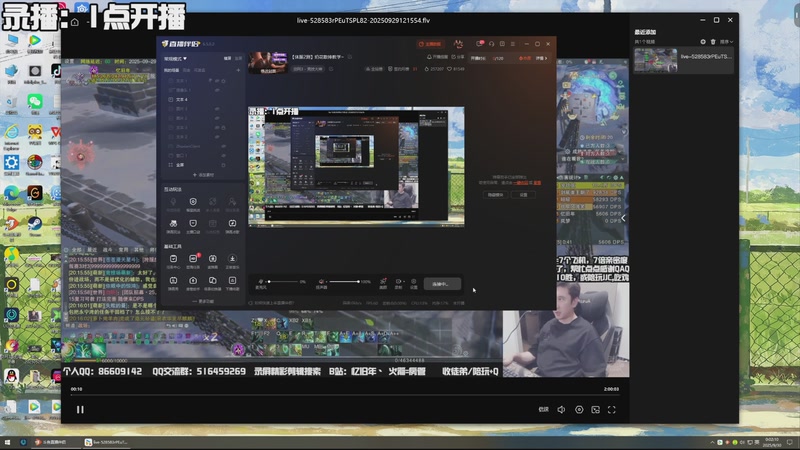Image resolution: width=800 pixels, height=450 pixels.
Task: Toggle visibility of the ZhuxianClient source
Action: 223,146
